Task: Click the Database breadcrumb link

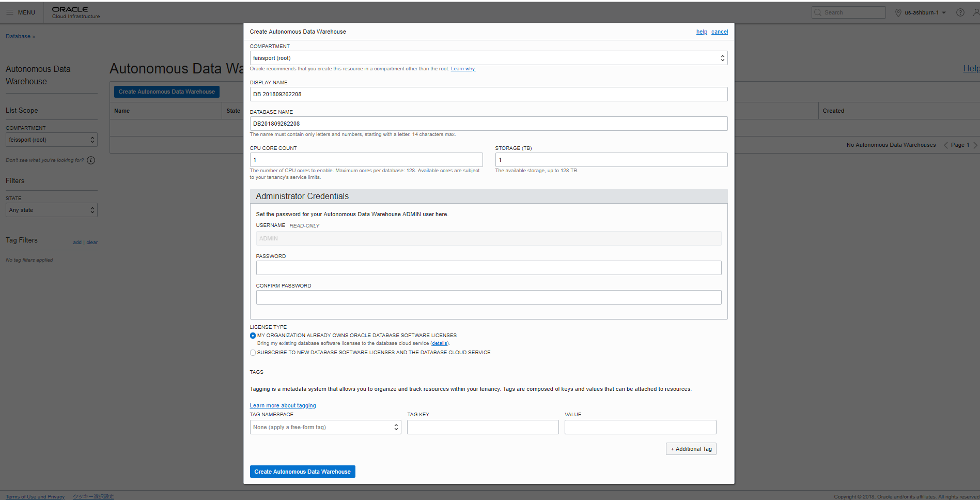Action: (18, 36)
